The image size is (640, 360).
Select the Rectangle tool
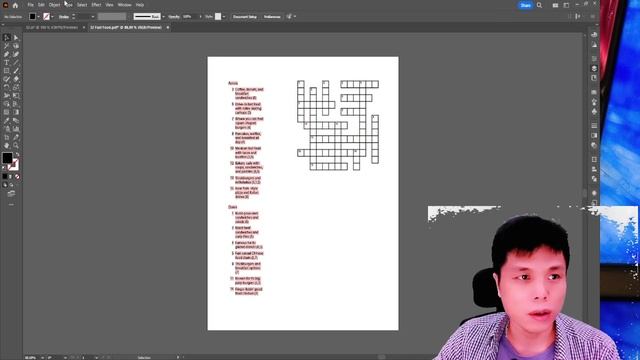point(7,71)
